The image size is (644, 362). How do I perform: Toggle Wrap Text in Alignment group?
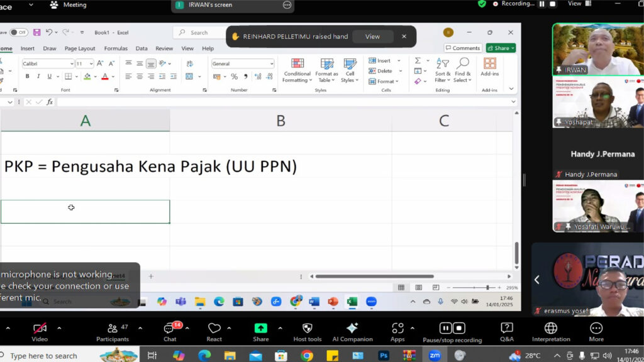click(189, 63)
